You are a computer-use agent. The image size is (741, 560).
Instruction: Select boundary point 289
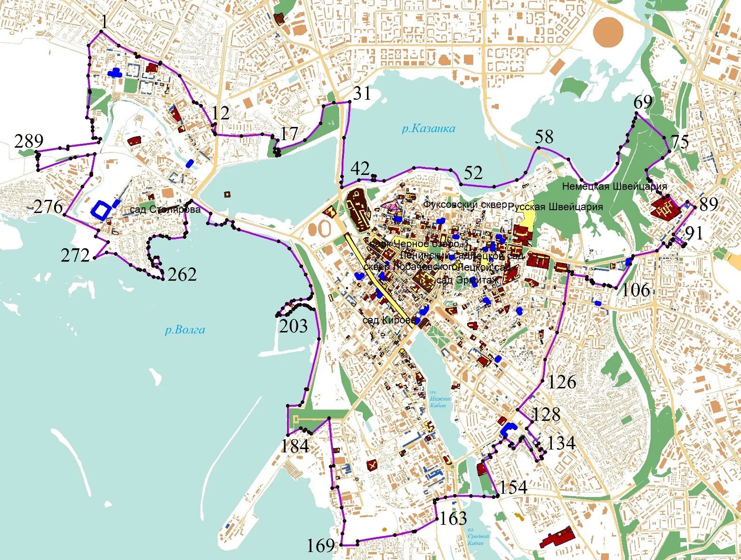(x=29, y=141)
